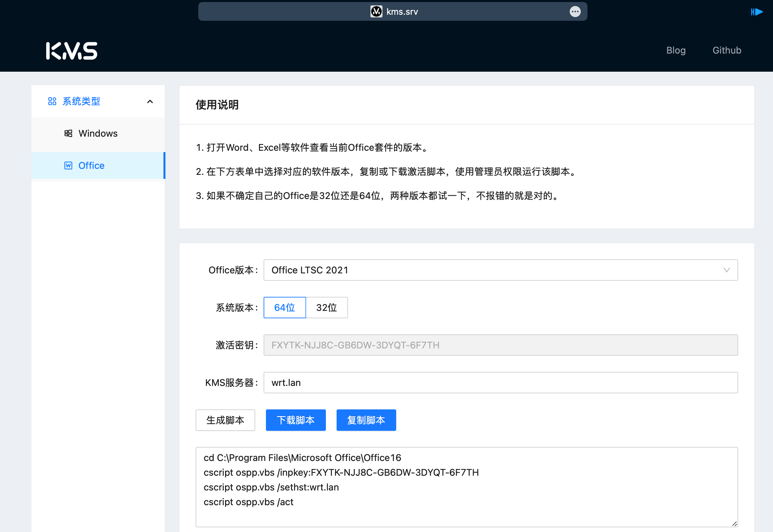
Task: Click the 系统类型 grid icon
Action: (x=52, y=101)
